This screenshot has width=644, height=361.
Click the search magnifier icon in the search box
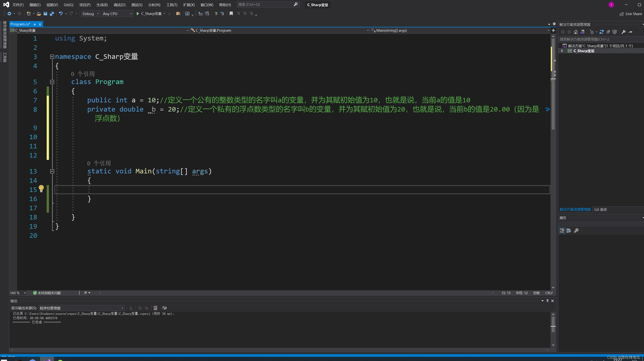point(295,5)
